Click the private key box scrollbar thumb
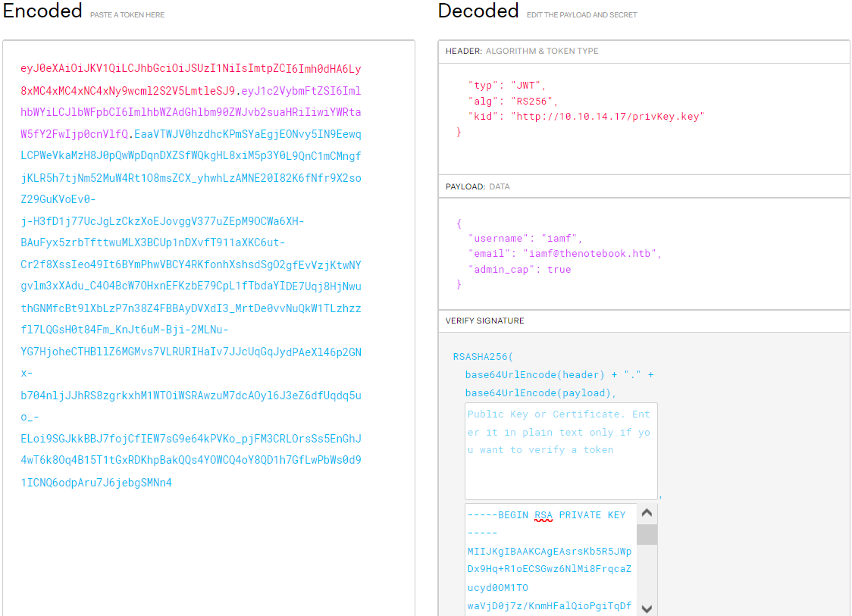 pos(647,534)
